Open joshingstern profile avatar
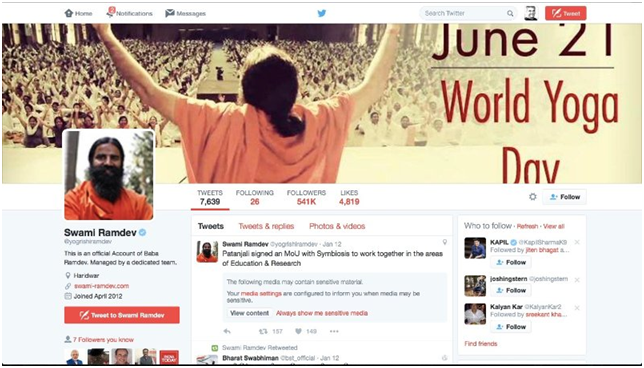 475,285
